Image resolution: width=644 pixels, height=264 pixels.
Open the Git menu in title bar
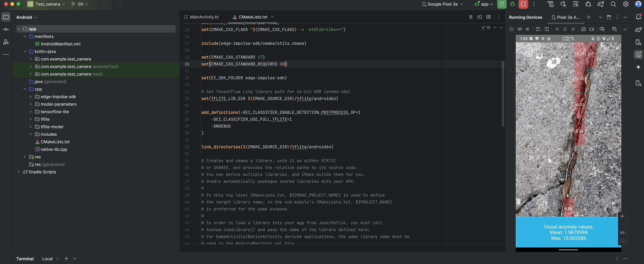(x=80, y=4)
